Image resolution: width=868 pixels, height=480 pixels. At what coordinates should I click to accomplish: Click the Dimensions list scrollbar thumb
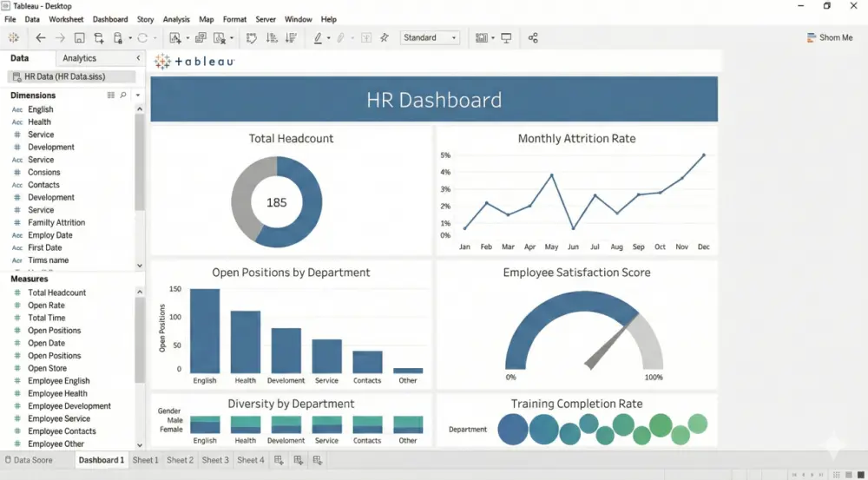140,161
